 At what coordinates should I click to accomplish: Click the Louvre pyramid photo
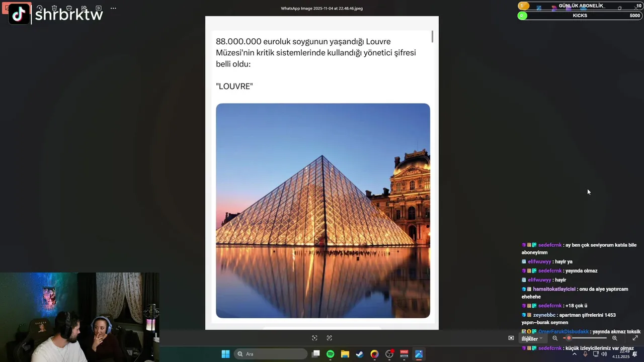(323, 211)
